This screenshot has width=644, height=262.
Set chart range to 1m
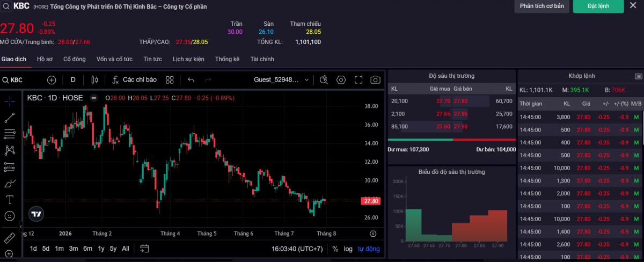click(x=59, y=249)
